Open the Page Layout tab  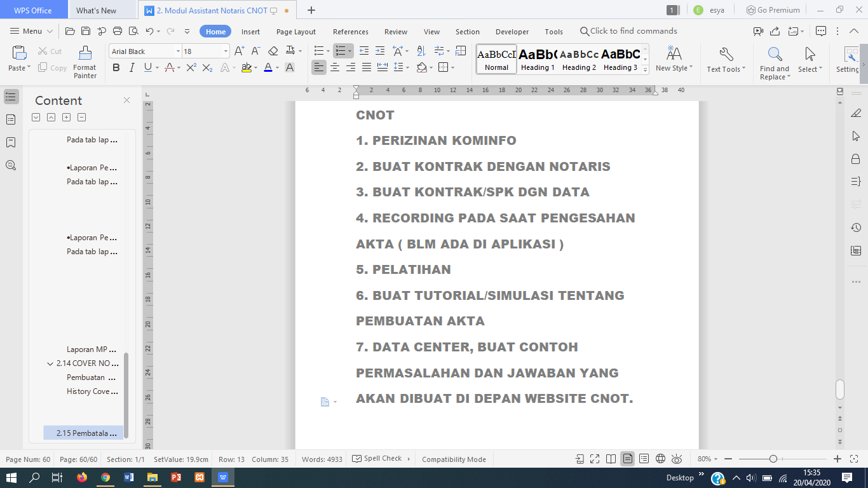point(295,32)
